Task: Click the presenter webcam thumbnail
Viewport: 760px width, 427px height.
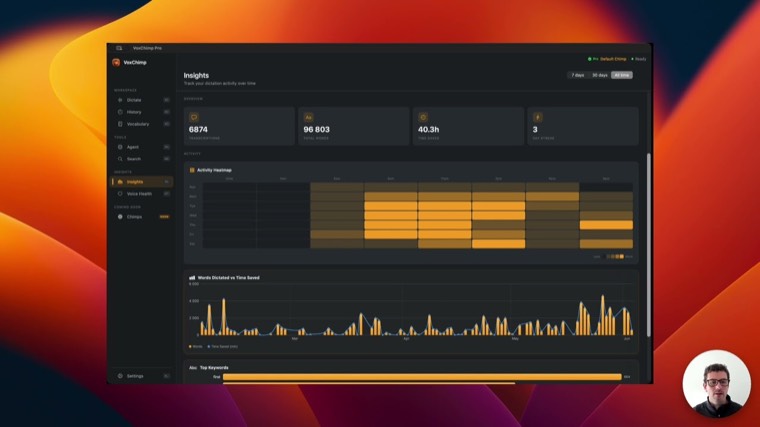Action: point(716,383)
